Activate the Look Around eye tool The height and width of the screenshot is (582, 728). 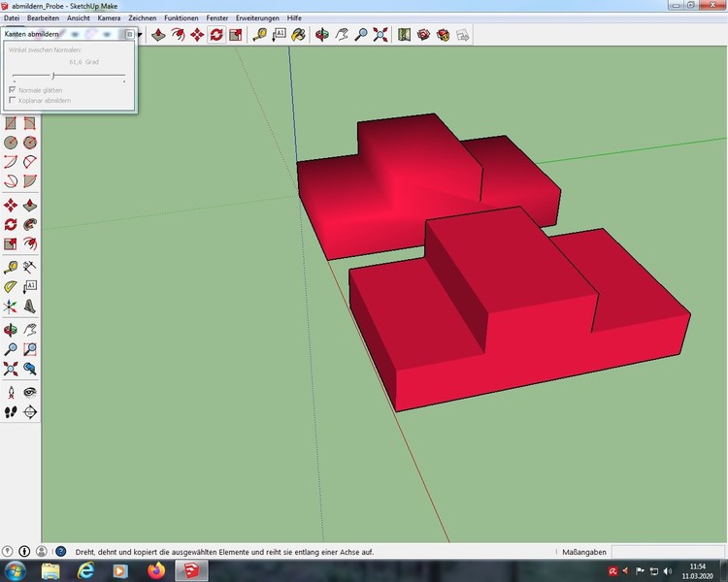30,392
